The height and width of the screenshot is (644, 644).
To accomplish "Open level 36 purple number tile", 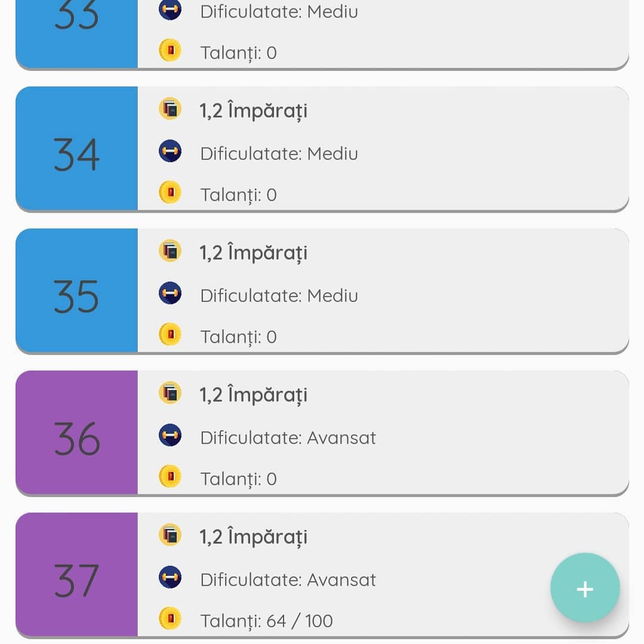I will tap(76, 433).
